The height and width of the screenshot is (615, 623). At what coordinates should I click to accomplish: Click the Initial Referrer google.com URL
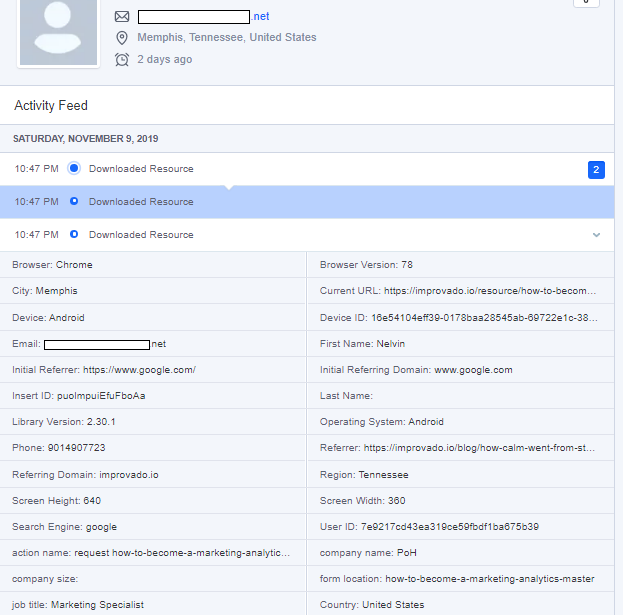click(139, 369)
